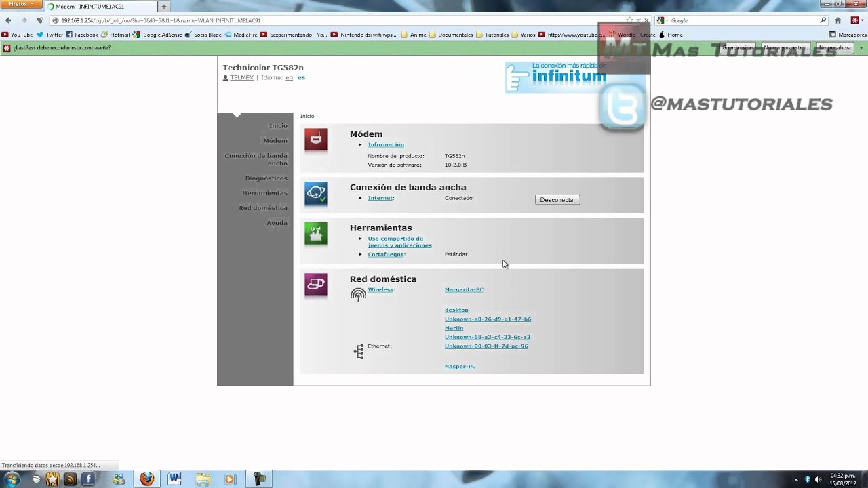The height and width of the screenshot is (488, 868).
Task: Open Windows Explorer folder in taskbar
Action: coord(202,479)
